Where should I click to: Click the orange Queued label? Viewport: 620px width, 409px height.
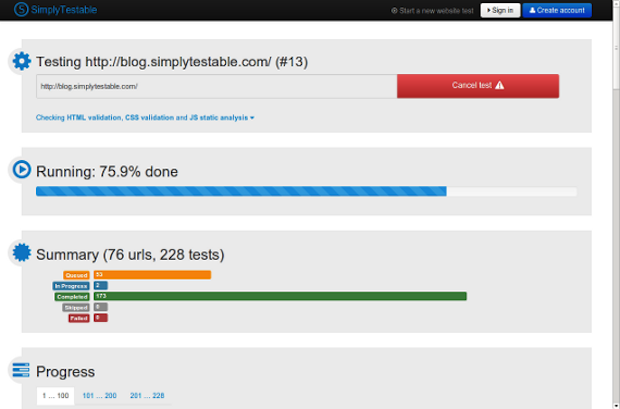tap(76, 275)
